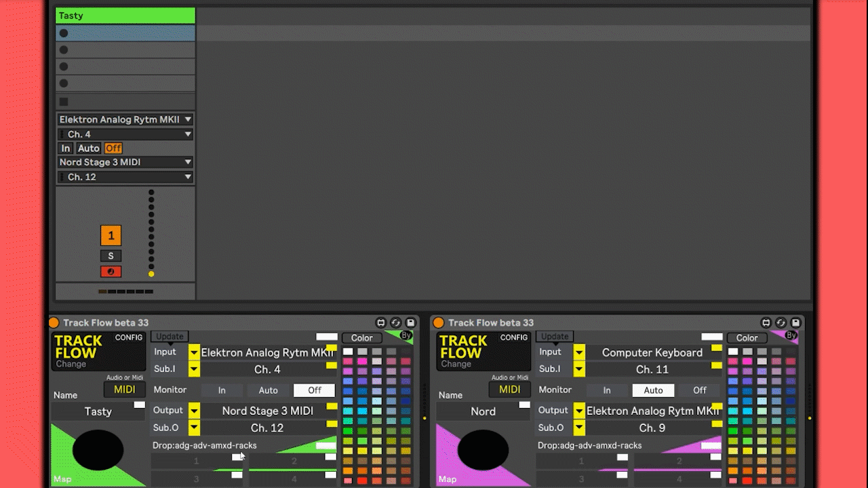The width and height of the screenshot is (868, 488).
Task: Launch the fourth clip slot on the Tasty track
Action: click(64, 83)
